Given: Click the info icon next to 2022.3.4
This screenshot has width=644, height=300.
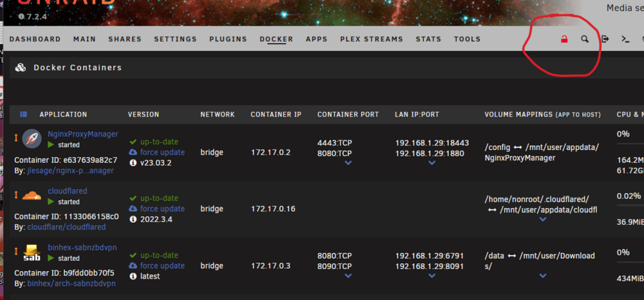Looking at the screenshot, I should (x=133, y=219).
